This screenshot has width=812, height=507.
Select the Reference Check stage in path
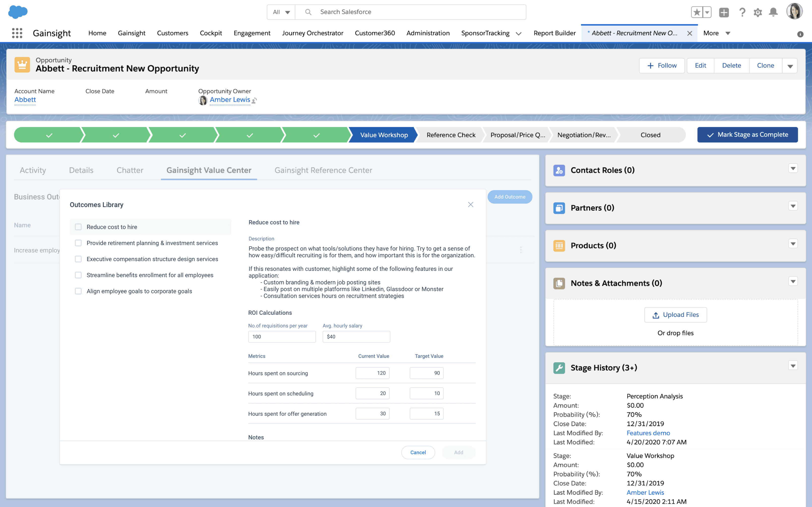coord(451,135)
